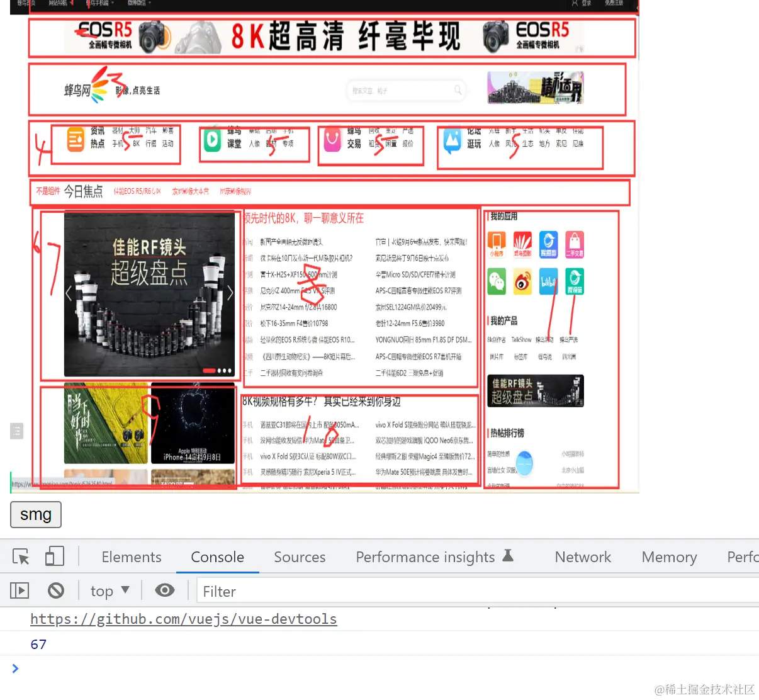Click the orange 资讯热点 news icon
This screenshot has width=759, height=700.
pos(76,139)
